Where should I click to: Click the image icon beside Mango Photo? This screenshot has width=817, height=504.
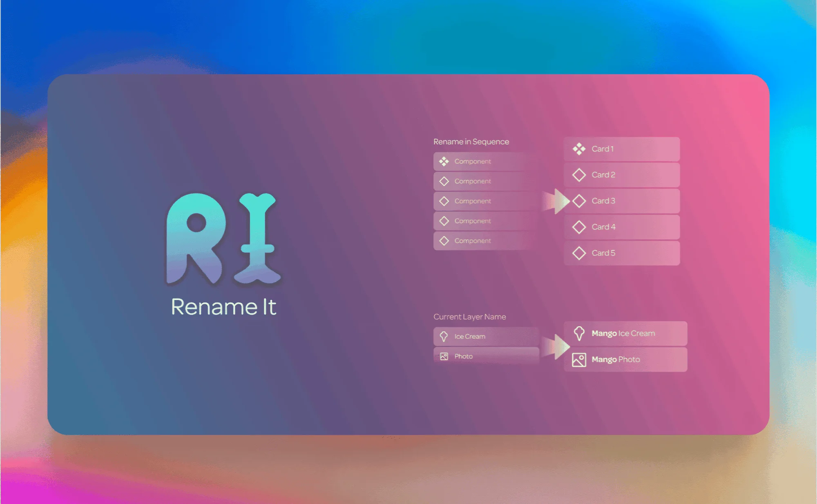pos(579,360)
